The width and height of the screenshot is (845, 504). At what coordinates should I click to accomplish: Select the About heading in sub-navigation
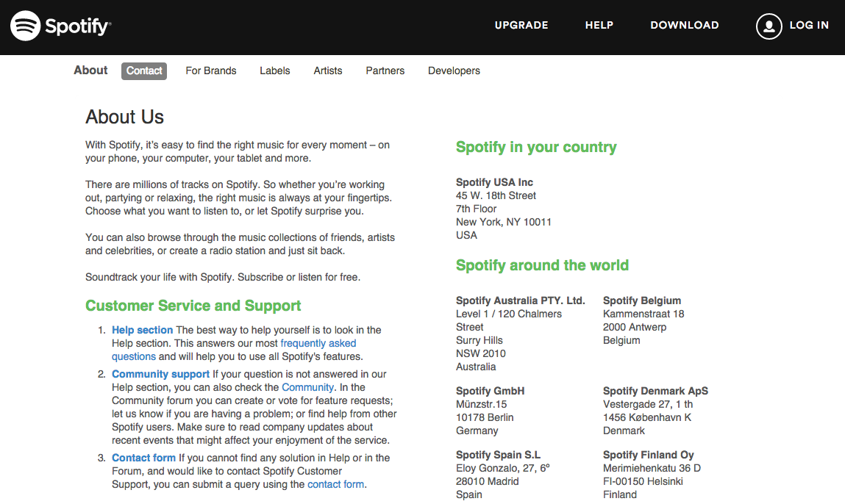tap(90, 71)
